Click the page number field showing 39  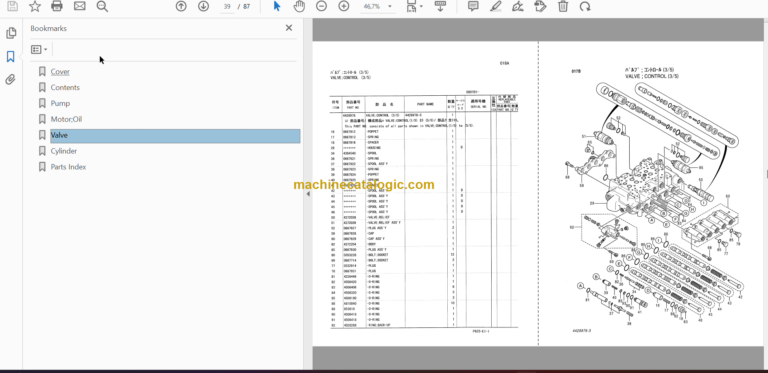click(227, 7)
